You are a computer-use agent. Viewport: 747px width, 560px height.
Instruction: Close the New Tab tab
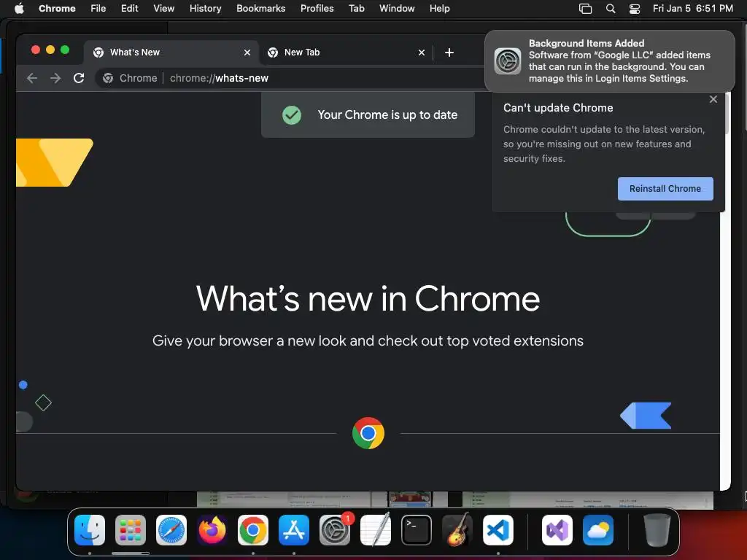[422, 52]
